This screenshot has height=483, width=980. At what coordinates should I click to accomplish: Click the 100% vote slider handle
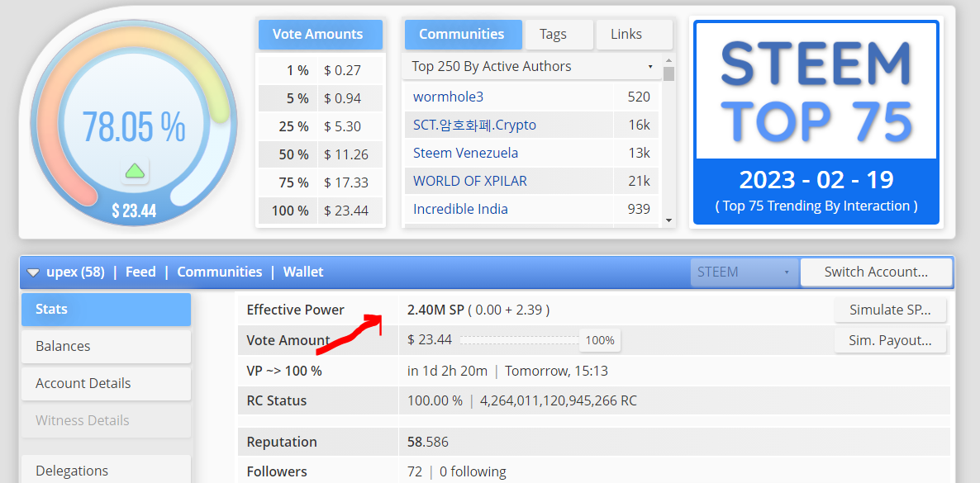point(600,340)
